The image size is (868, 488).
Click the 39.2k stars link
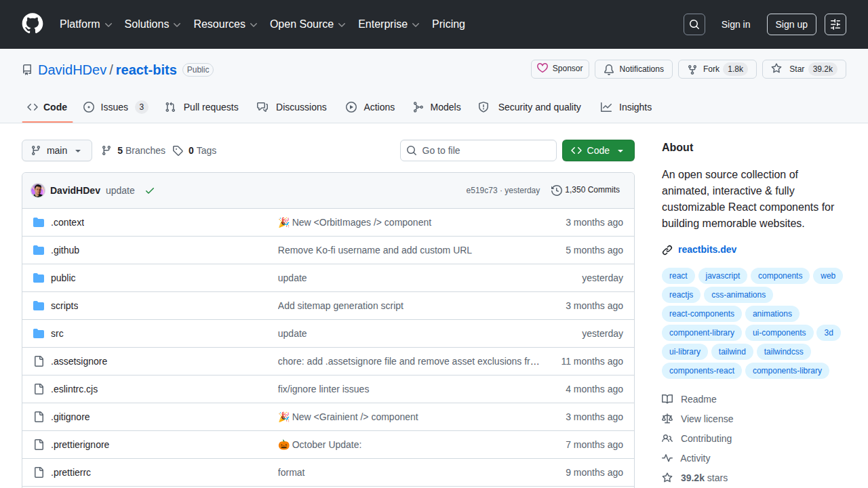pos(695,478)
